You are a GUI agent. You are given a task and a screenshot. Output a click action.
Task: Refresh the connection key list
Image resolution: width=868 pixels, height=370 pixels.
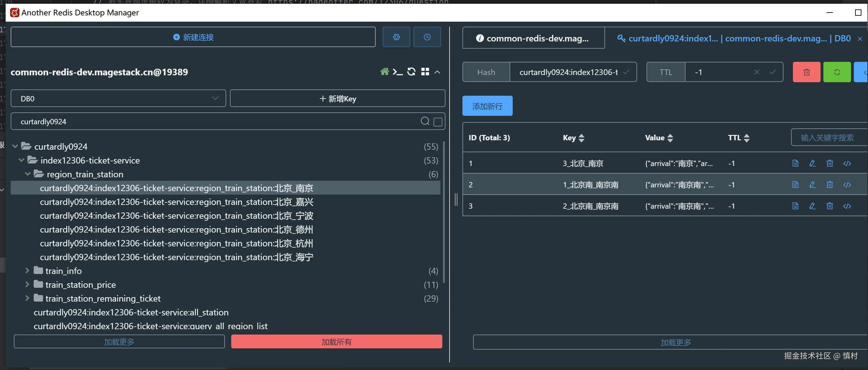pos(411,72)
